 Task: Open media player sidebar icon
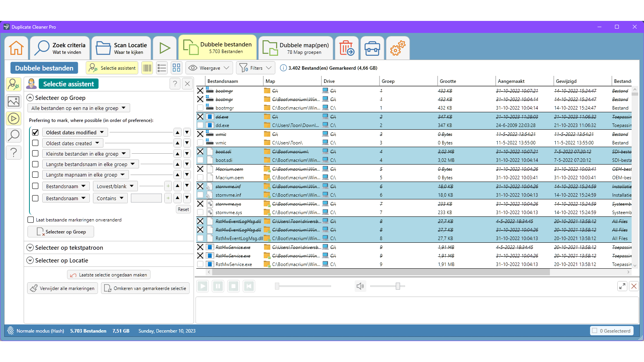coord(14,118)
